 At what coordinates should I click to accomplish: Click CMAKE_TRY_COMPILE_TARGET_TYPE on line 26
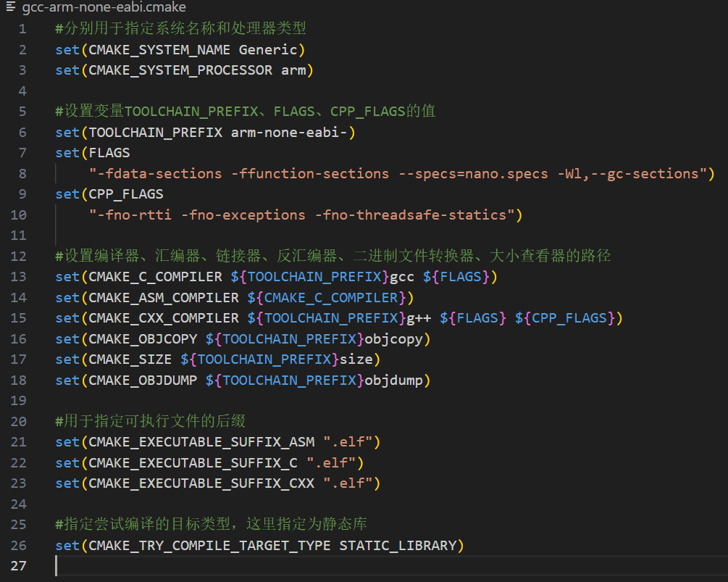(x=209, y=545)
